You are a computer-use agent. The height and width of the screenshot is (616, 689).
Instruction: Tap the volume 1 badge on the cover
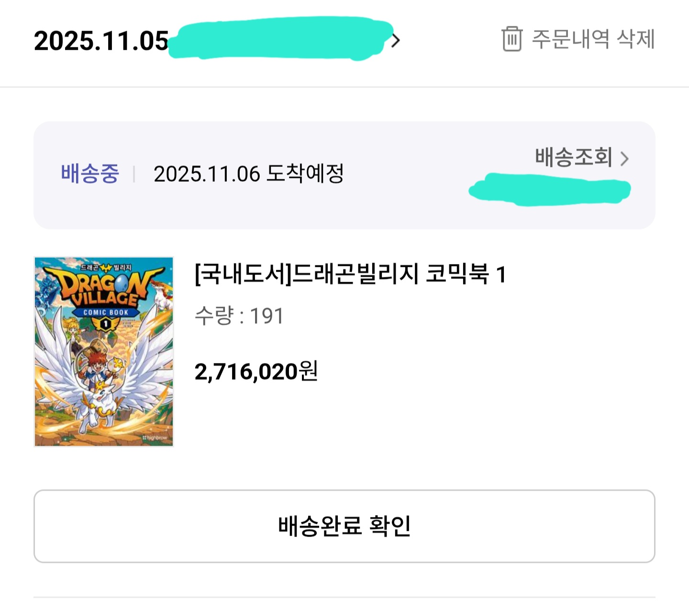tap(105, 324)
